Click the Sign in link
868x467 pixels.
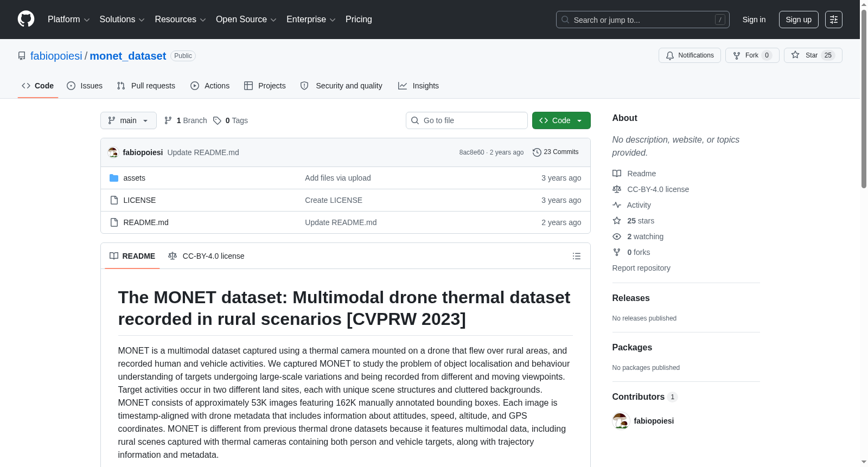754,20
